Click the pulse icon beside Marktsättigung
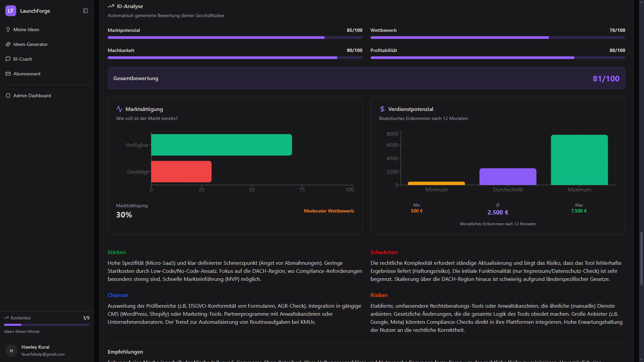 point(119,109)
